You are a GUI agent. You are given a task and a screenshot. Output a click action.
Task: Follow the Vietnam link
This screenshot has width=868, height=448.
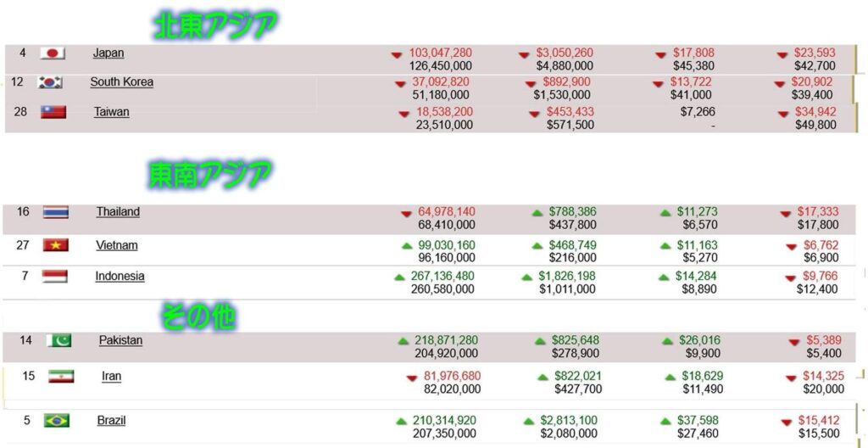116,245
